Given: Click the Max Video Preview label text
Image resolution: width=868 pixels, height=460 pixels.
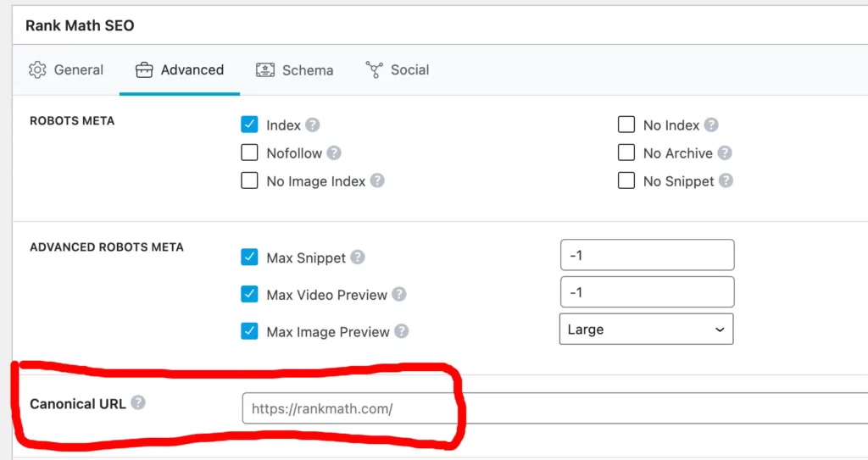Looking at the screenshot, I should [326, 295].
